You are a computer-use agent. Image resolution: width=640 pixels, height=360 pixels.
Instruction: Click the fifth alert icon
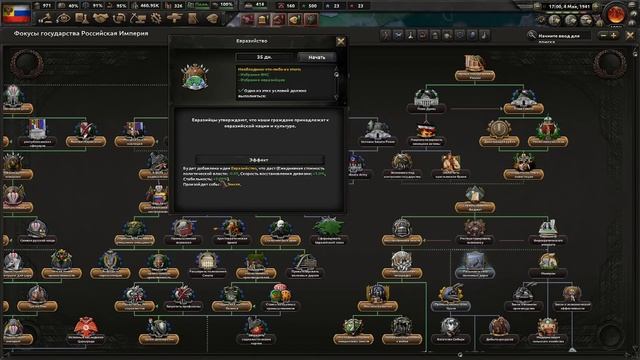(x=311, y=19)
